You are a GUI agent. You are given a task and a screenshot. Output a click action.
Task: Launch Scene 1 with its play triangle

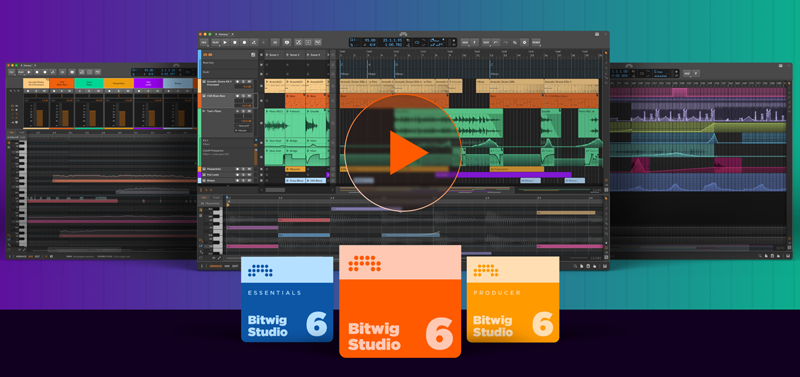tap(267, 55)
